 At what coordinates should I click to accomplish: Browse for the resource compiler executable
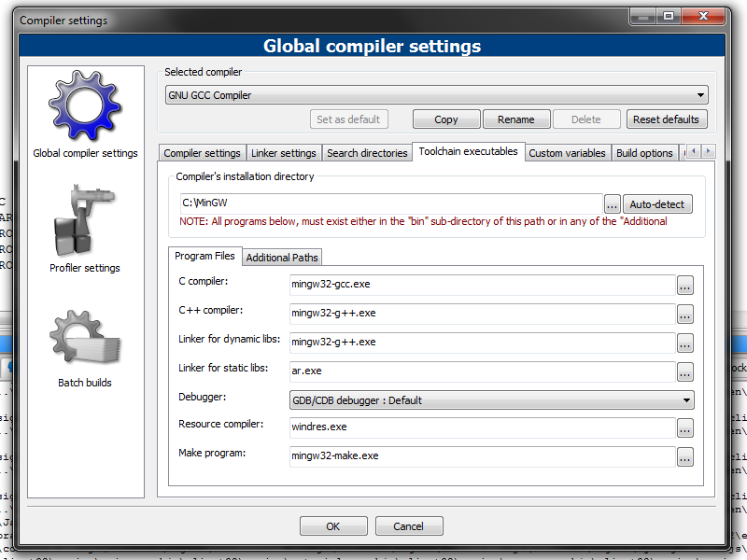pos(684,428)
